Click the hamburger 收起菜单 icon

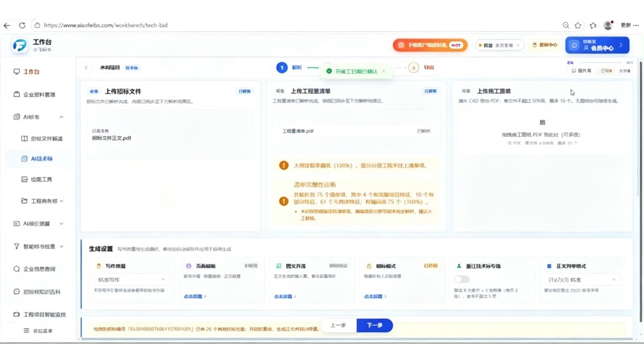[x=27, y=330]
